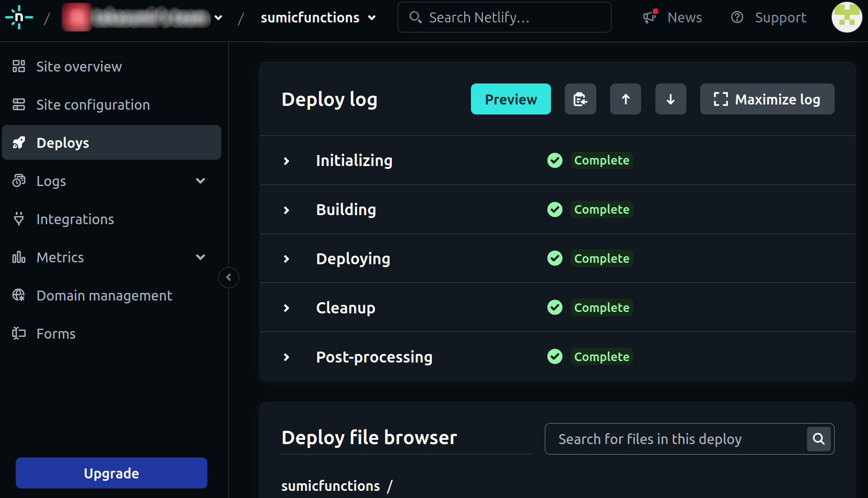This screenshot has height=498, width=868.
Task: Click the Building section title
Action: pos(346,210)
